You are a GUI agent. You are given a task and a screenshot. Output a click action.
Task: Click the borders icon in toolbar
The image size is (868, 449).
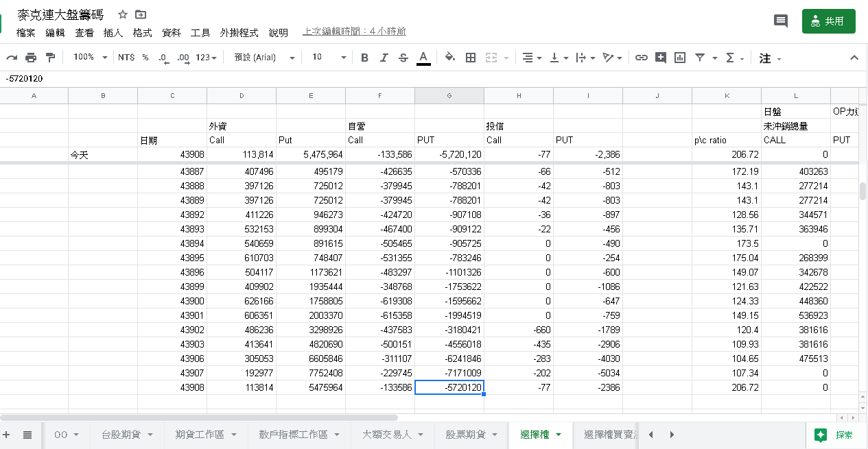tap(471, 58)
